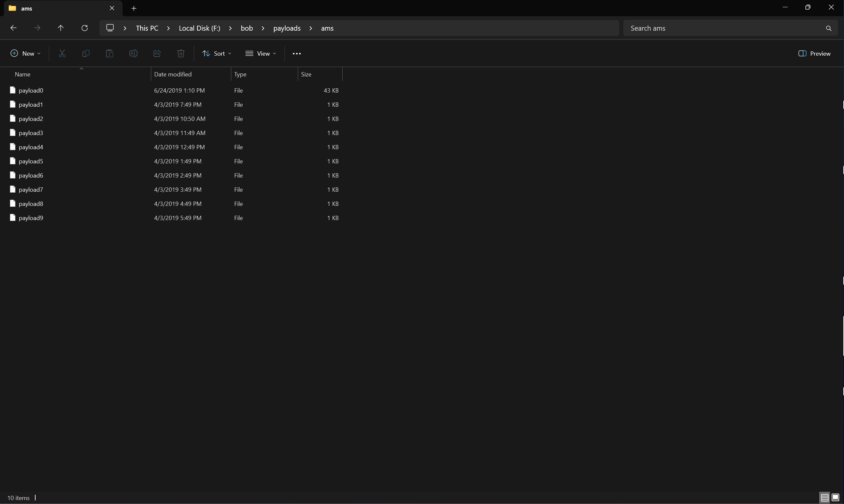Click the Copy icon in toolbar
The image size is (844, 504).
pos(86,53)
